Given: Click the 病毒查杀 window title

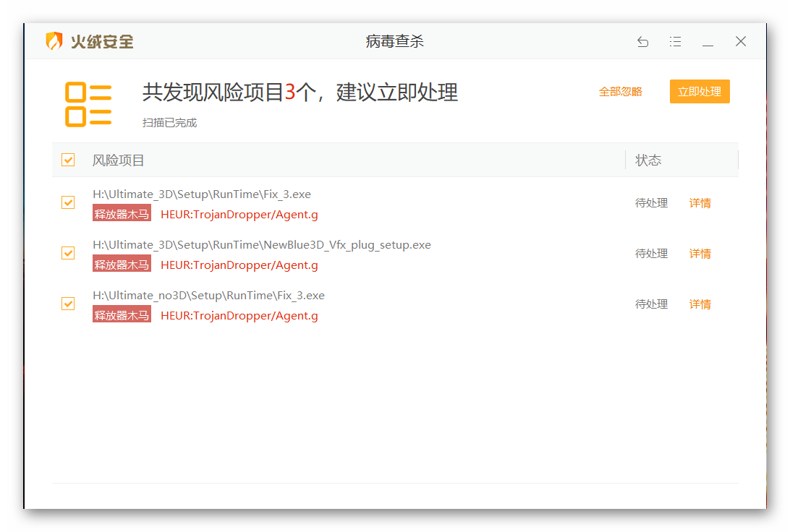Looking at the screenshot, I should 395,41.
